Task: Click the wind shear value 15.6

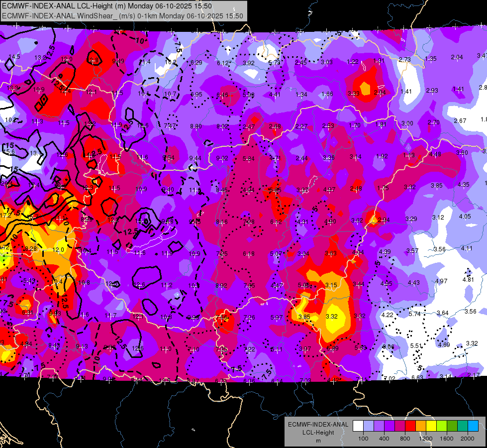Action: 8,152
